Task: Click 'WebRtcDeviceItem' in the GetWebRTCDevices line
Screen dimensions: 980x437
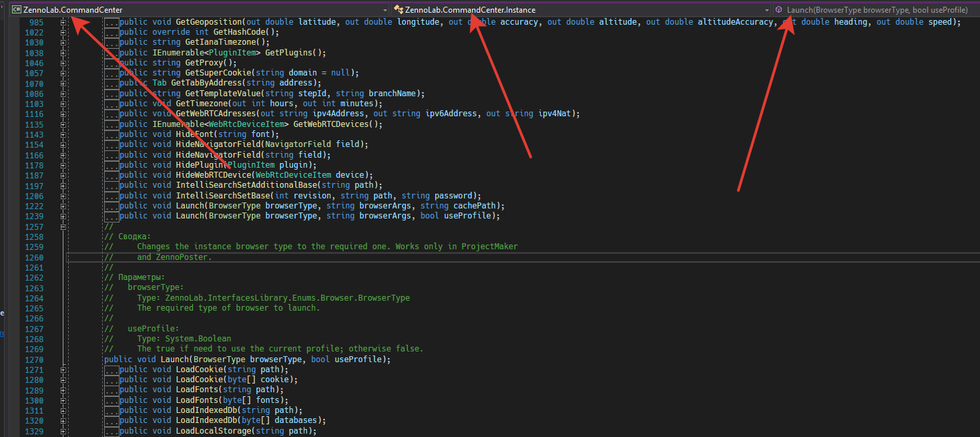Action: coord(247,124)
